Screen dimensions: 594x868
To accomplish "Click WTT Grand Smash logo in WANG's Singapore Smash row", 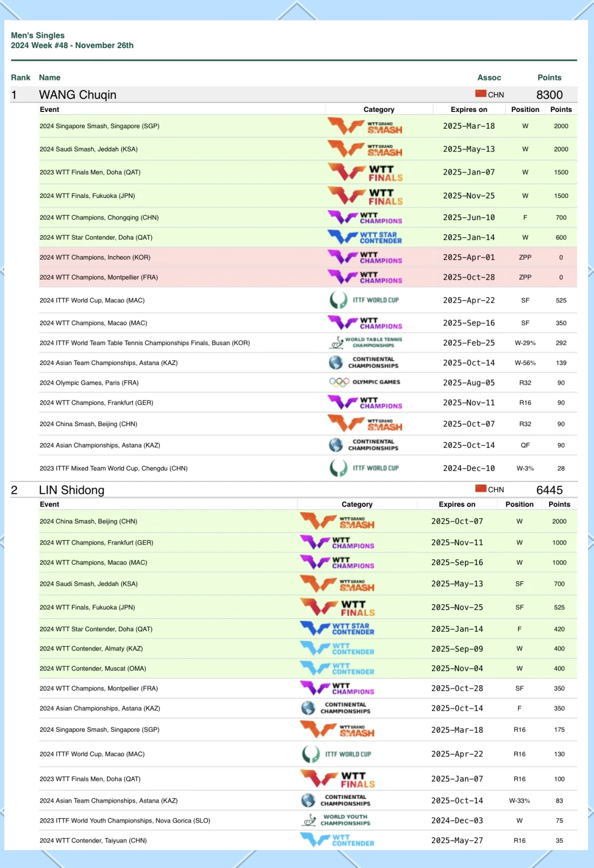I will [365, 127].
